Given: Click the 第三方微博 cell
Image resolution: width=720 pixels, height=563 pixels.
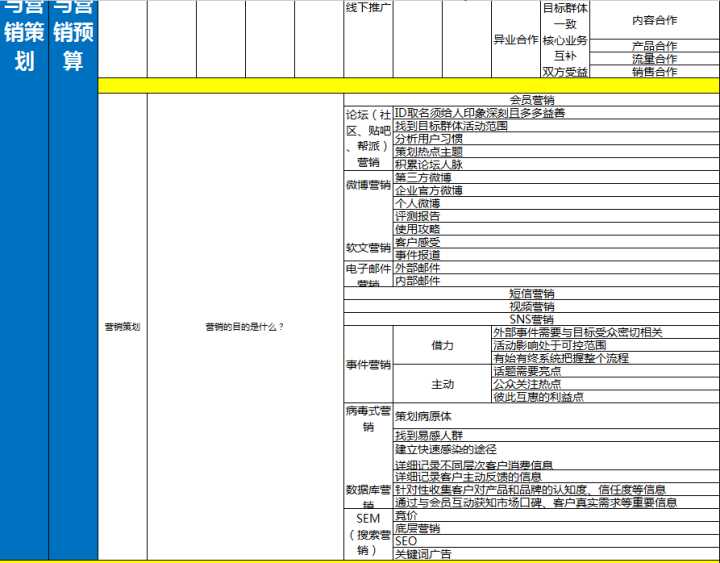Looking at the screenshot, I should 416,177.
